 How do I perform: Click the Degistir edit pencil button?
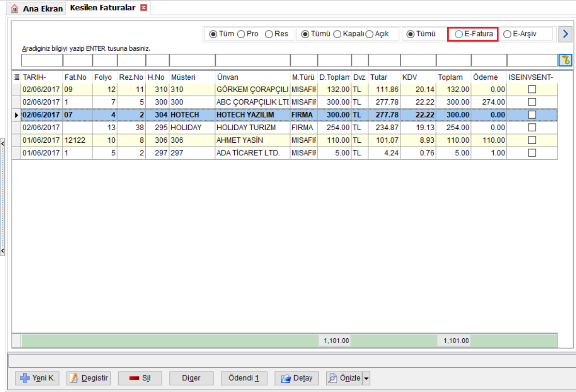tap(89, 378)
